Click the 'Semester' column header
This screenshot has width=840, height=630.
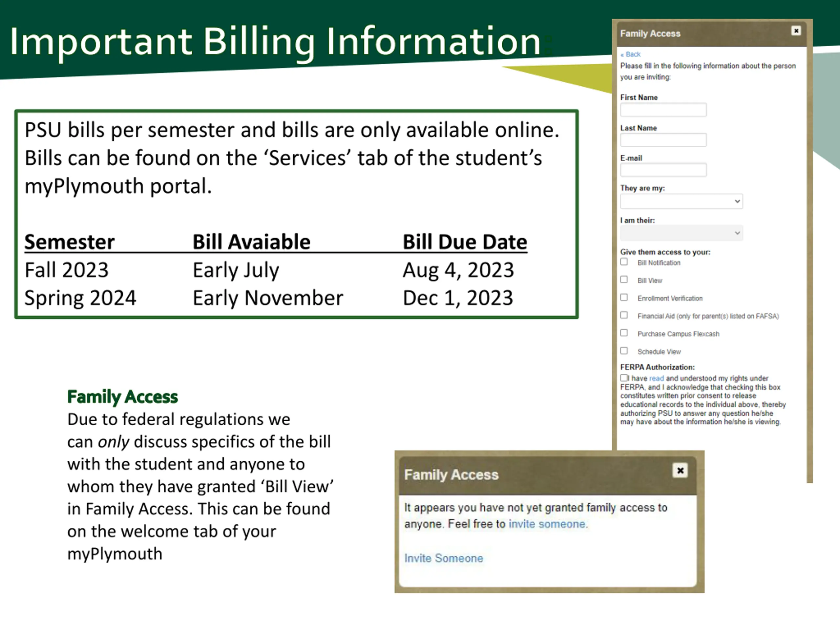pyautogui.click(x=70, y=242)
